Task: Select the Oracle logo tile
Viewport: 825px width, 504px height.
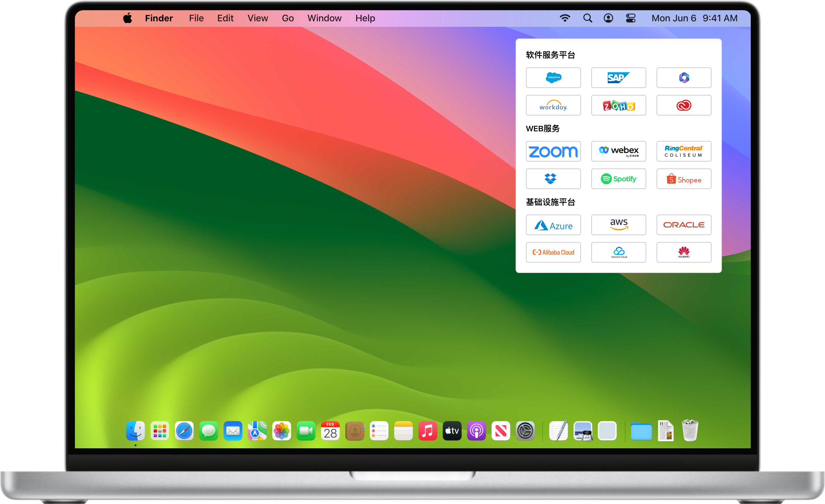Action: [684, 225]
